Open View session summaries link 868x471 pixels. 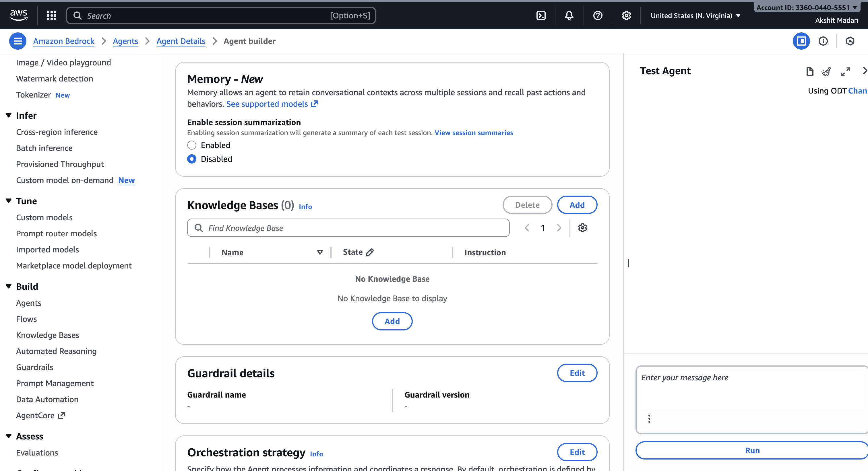click(473, 133)
